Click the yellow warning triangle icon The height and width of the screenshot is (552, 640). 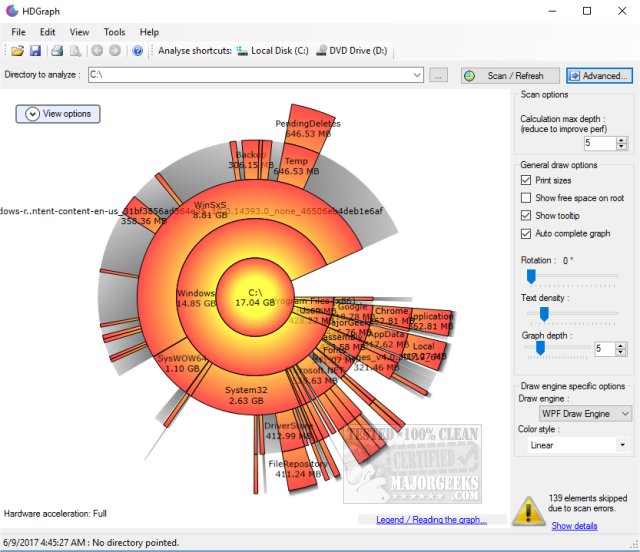click(x=528, y=512)
